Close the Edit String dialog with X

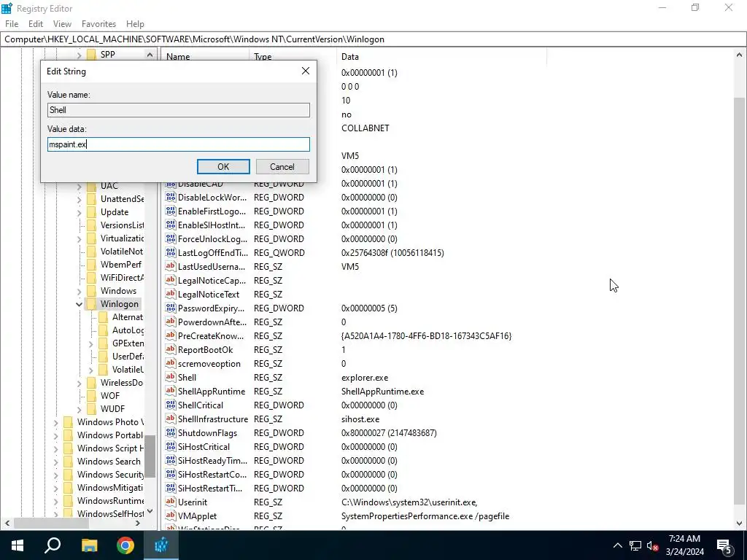click(x=306, y=71)
